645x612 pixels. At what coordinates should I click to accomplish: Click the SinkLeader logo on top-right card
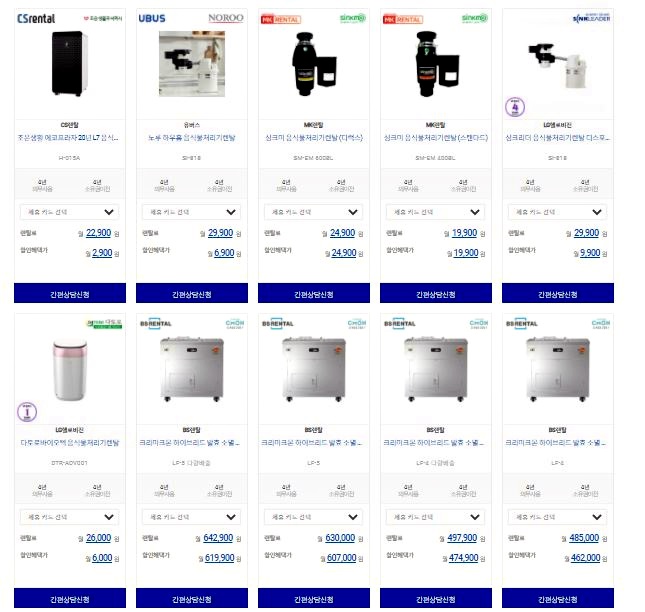(592, 18)
